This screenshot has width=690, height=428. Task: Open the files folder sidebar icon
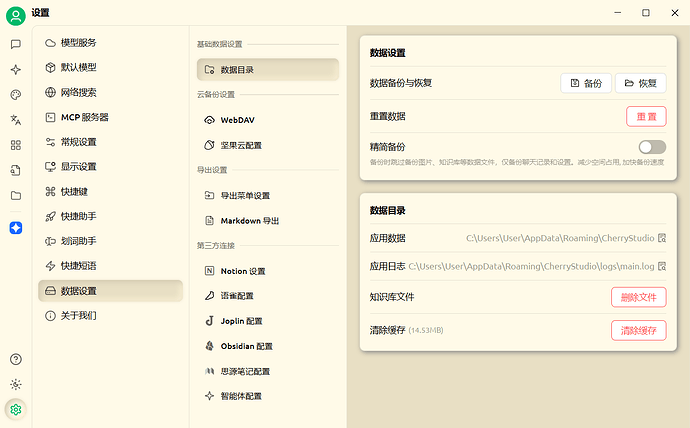tap(15, 195)
